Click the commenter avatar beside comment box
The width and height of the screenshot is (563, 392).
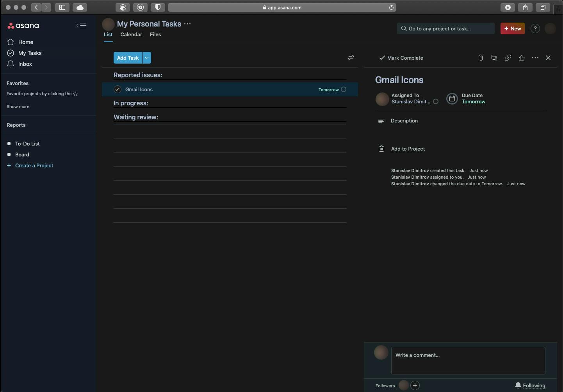coord(381,353)
